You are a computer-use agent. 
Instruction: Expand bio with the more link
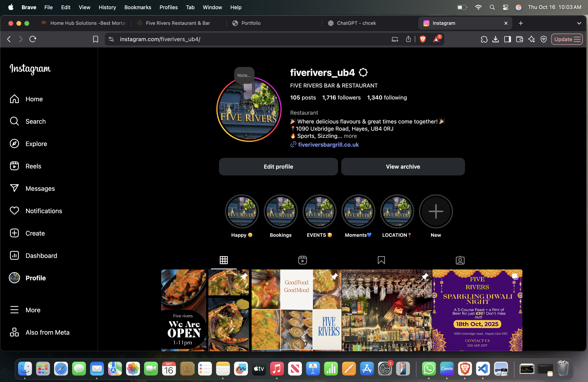(x=350, y=136)
